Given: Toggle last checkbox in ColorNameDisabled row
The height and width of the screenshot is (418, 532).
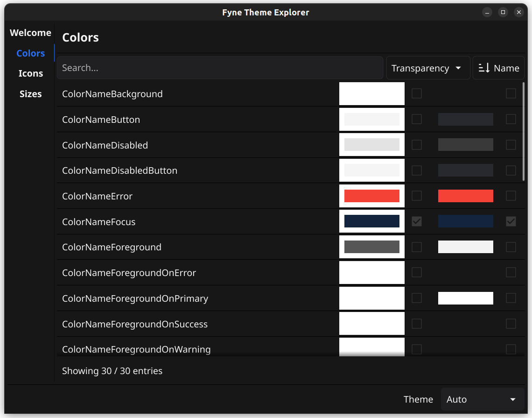Looking at the screenshot, I should [x=511, y=145].
